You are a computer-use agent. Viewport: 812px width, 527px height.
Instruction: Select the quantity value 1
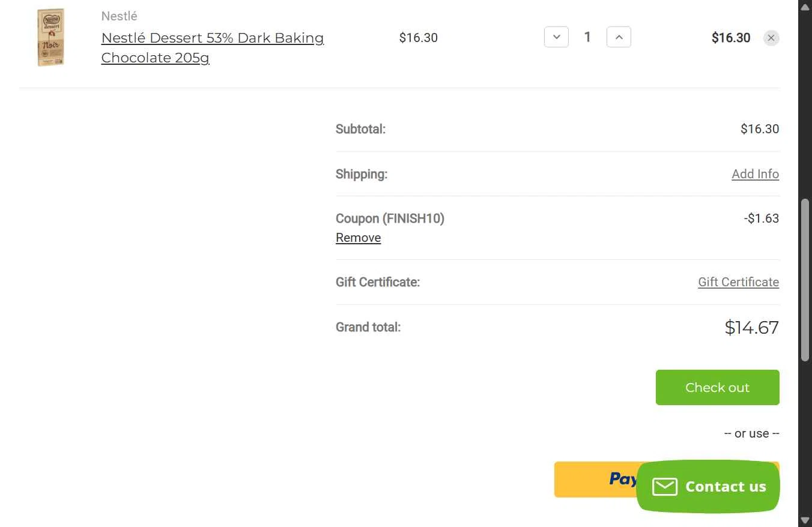(587, 37)
